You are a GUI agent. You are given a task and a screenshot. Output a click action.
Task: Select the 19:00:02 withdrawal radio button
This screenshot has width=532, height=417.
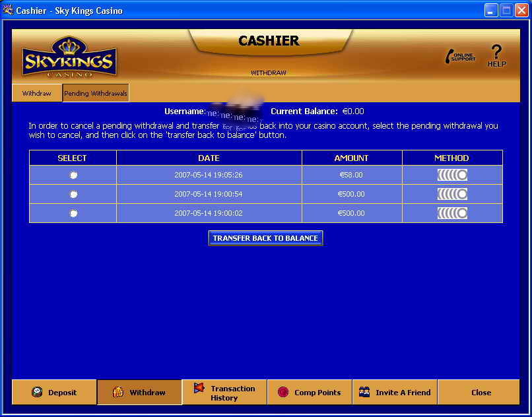(x=73, y=213)
